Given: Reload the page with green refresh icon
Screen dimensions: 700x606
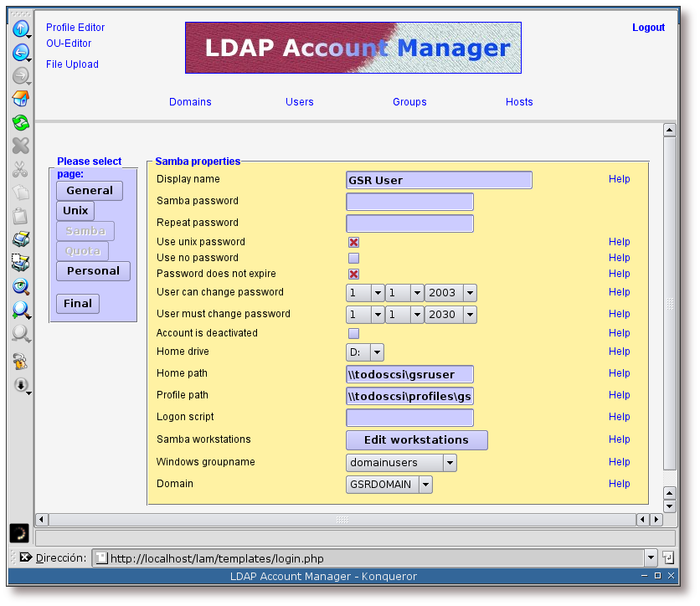Looking at the screenshot, I should click(20, 123).
